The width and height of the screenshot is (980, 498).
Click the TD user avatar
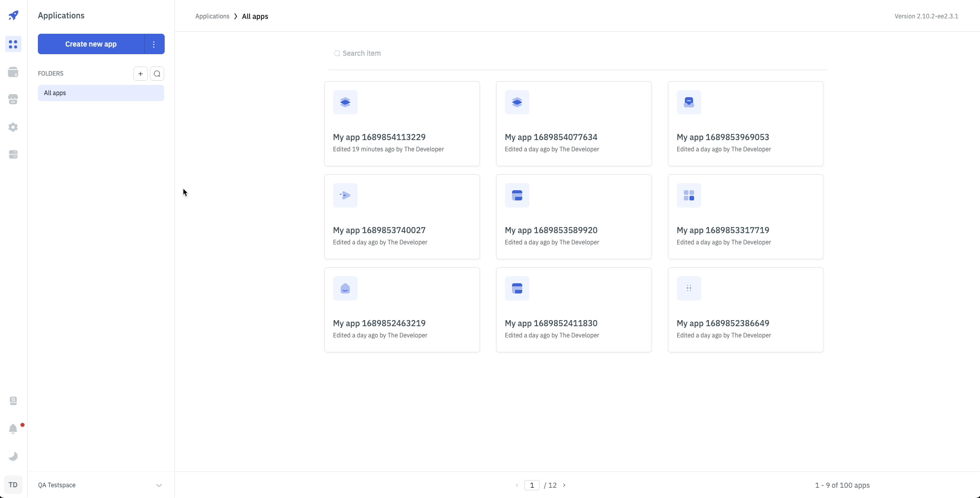pos(13,485)
